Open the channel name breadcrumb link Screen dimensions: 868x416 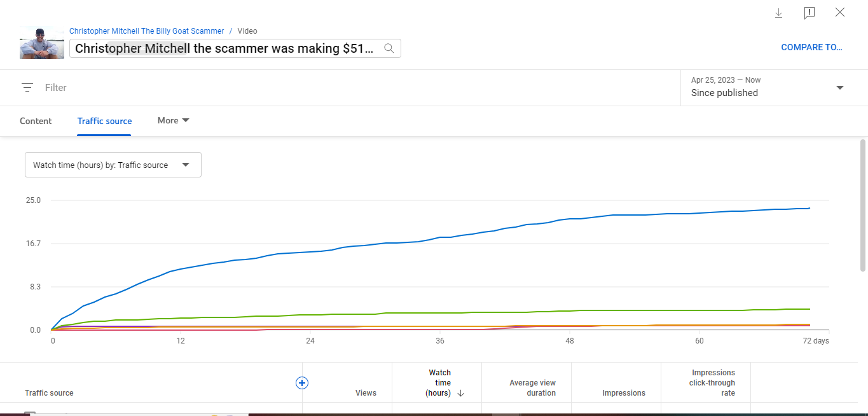[x=146, y=31]
